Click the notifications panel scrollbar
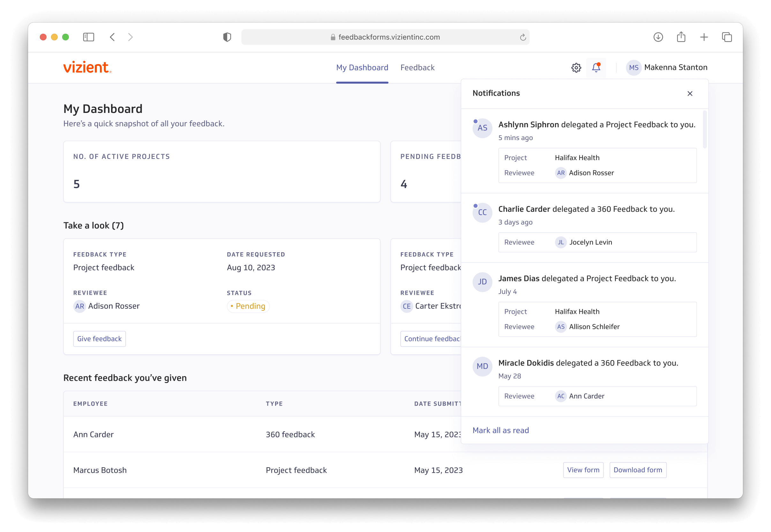The width and height of the screenshot is (771, 532). coord(705,129)
